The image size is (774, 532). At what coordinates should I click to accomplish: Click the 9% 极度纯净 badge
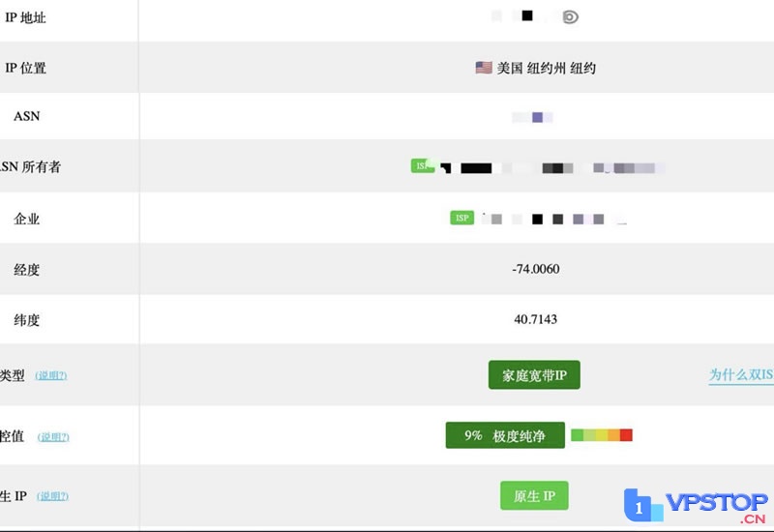(x=505, y=435)
